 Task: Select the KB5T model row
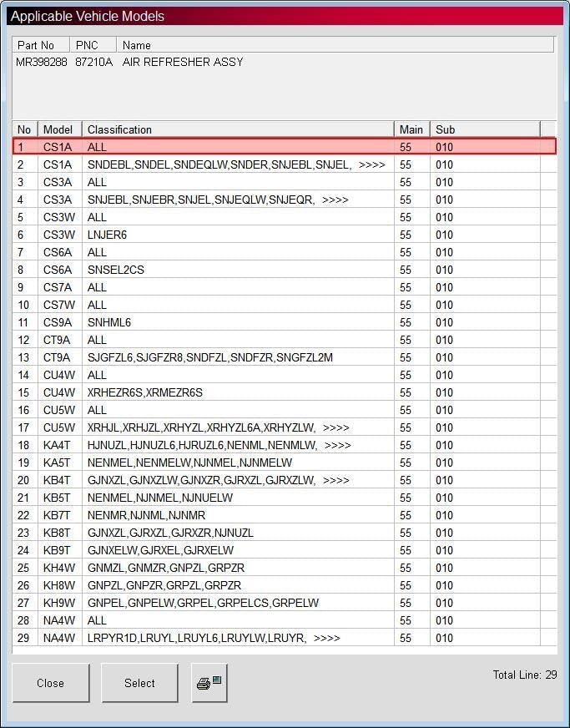(284, 498)
